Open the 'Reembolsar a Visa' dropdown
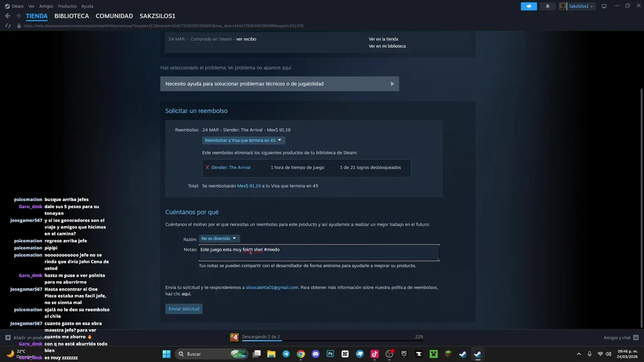Image resolution: width=644 pixels, height=362 pixels. [244, 140]
